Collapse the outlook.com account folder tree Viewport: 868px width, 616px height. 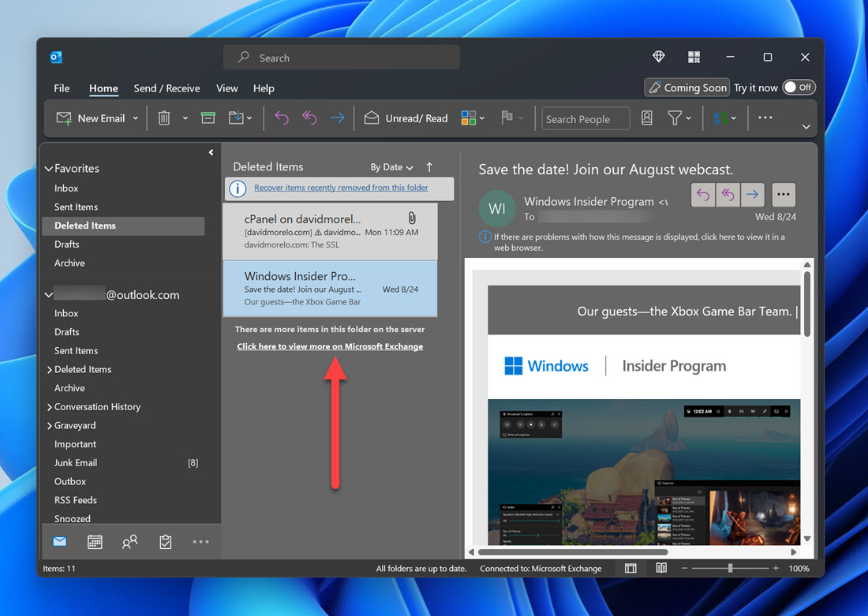49,295
